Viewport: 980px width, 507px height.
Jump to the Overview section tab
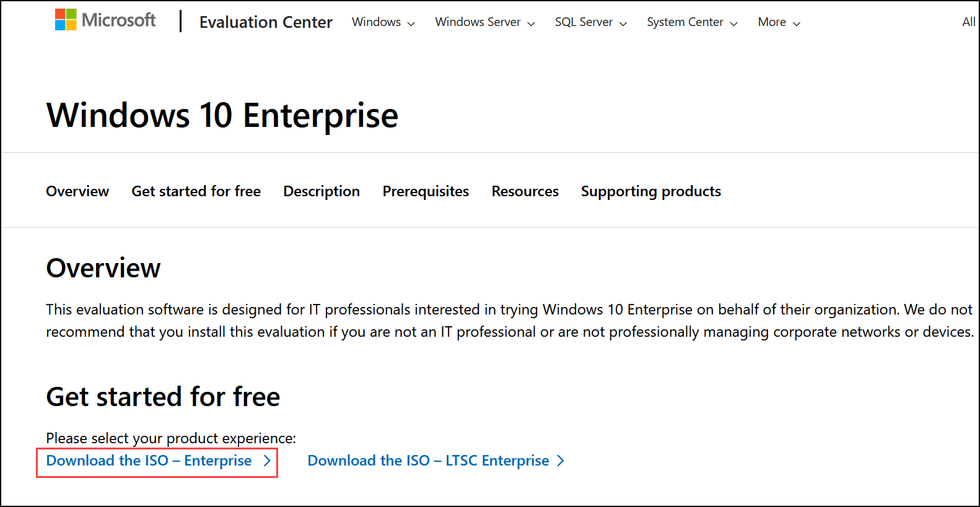[77, 191]
